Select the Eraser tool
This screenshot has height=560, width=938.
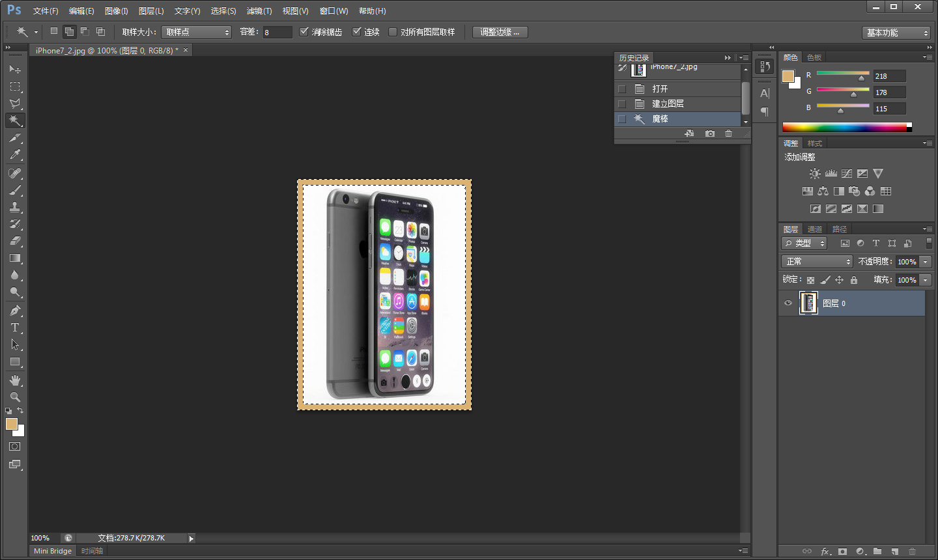(x=15, y=241)
